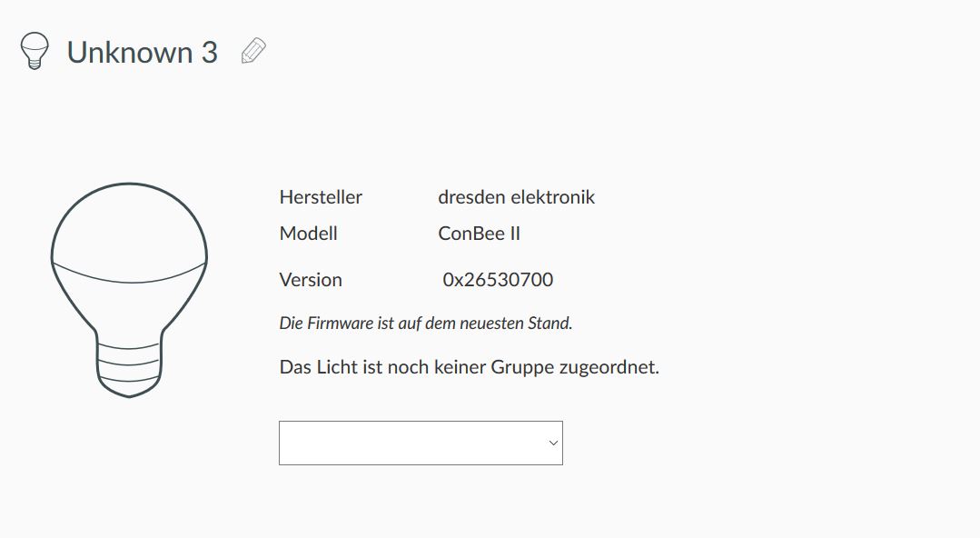Viewport: 980px width, 538px height.
Task: Click the firmware version value 0x26530700
Action: (x=498, y=280)
